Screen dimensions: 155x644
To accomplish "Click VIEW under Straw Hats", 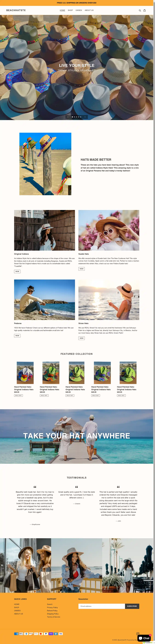I will 82,338.
